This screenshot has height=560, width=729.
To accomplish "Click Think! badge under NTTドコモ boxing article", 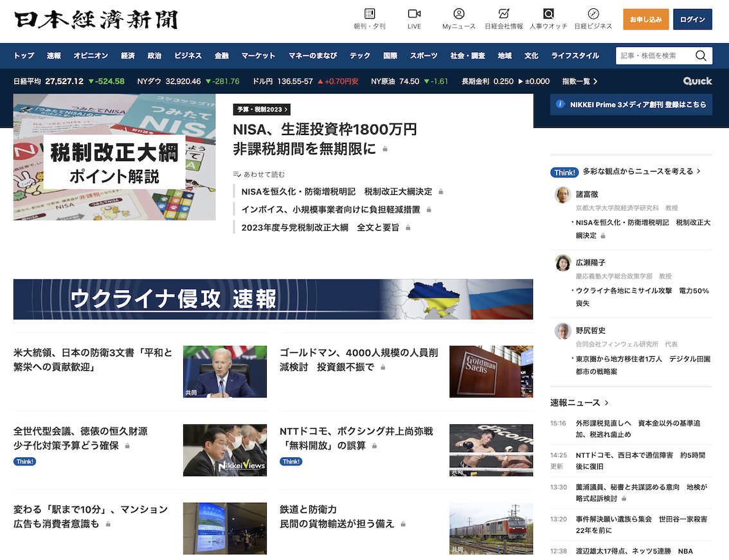I will 291,462.
